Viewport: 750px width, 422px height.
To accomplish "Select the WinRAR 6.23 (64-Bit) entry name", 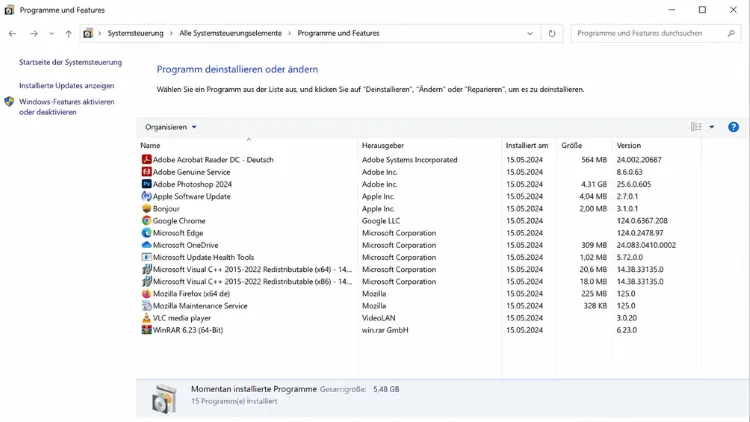I will [x=188, y=330].
